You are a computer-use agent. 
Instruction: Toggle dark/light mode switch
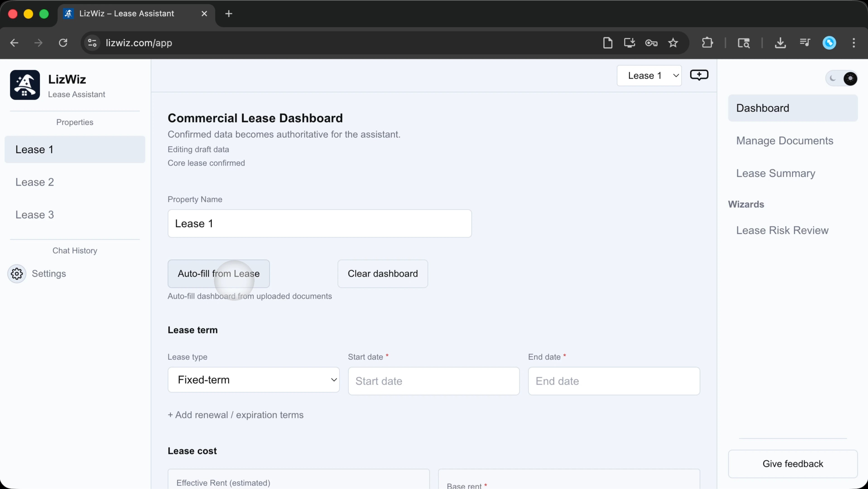[841, 79]
